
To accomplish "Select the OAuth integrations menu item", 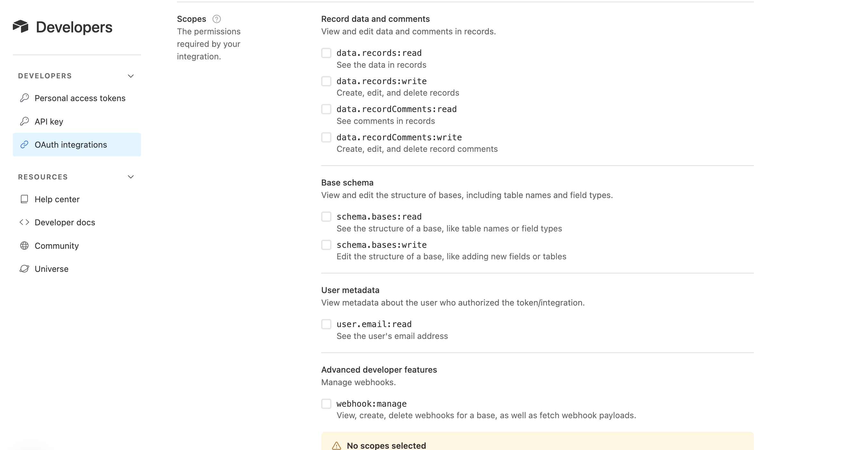I will (71, 144).
